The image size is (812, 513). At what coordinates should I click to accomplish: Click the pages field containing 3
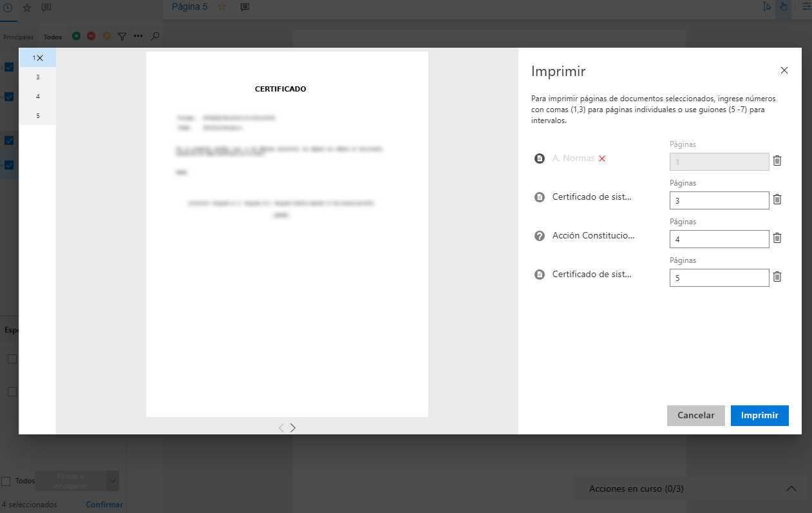tap(719, 200)
